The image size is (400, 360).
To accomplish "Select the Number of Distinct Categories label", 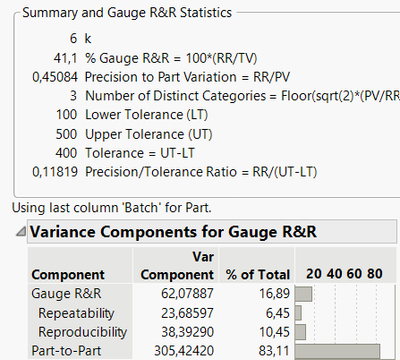I will [243, 96].
